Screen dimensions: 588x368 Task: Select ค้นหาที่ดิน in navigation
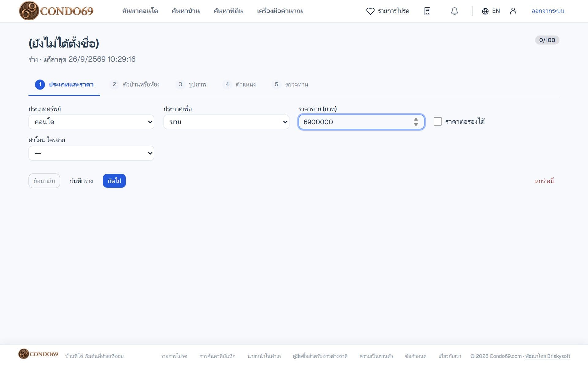pyautogui.click(x=228, y=11)
